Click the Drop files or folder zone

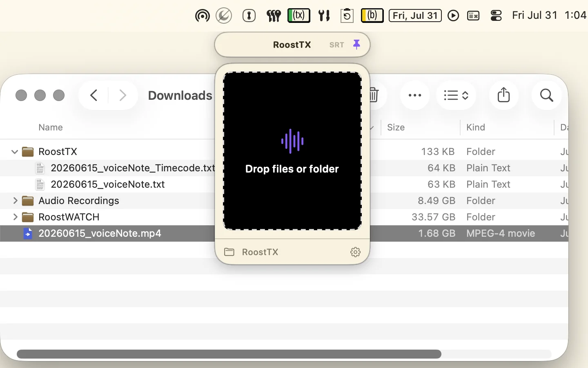point(292,151)
